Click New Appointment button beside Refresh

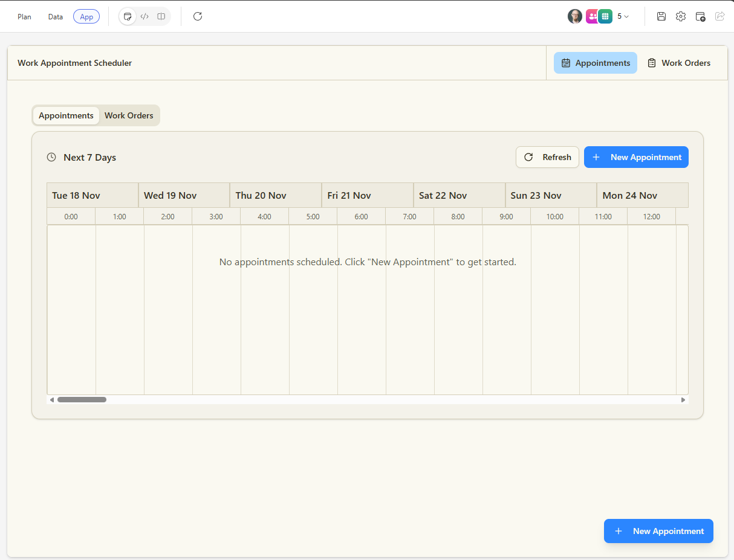[636, 157]
